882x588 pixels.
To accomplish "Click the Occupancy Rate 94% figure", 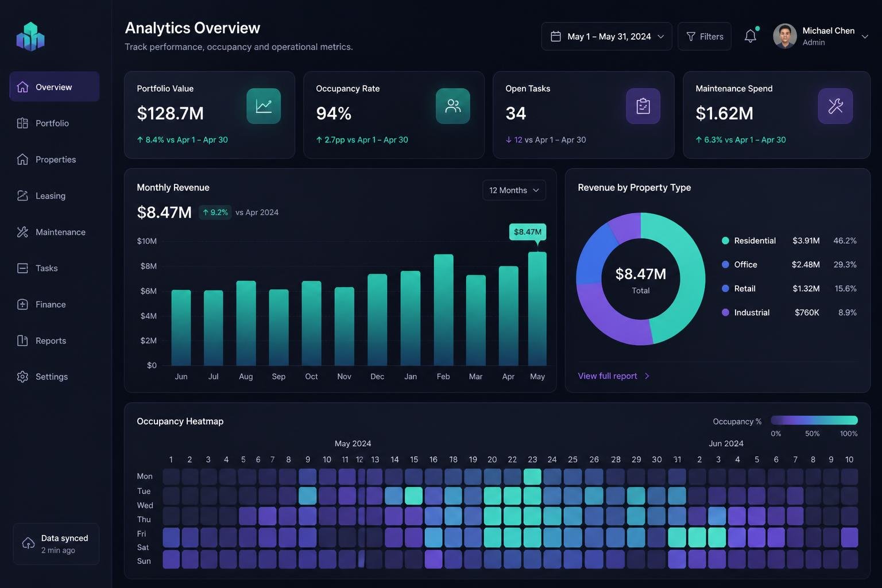I will 334,113.
